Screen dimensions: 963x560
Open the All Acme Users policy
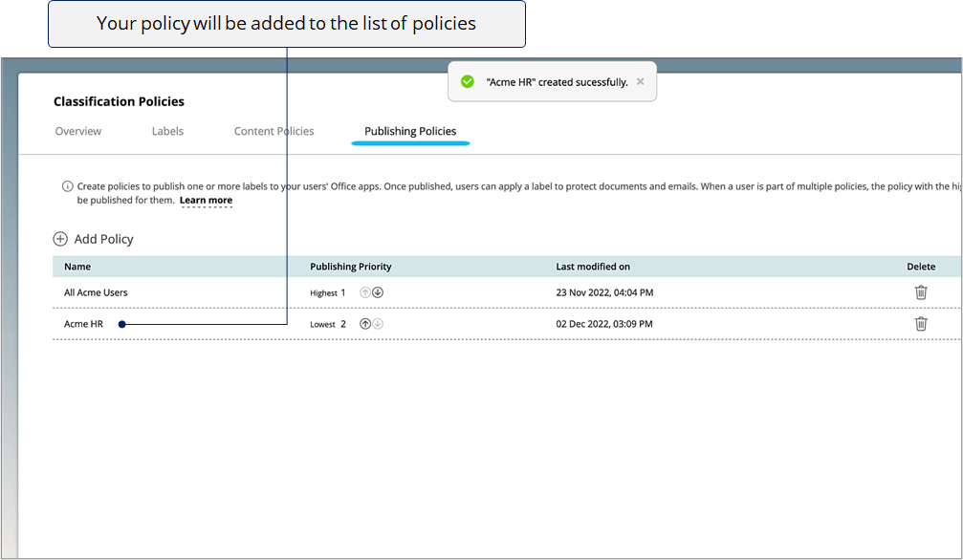(96, 292)
